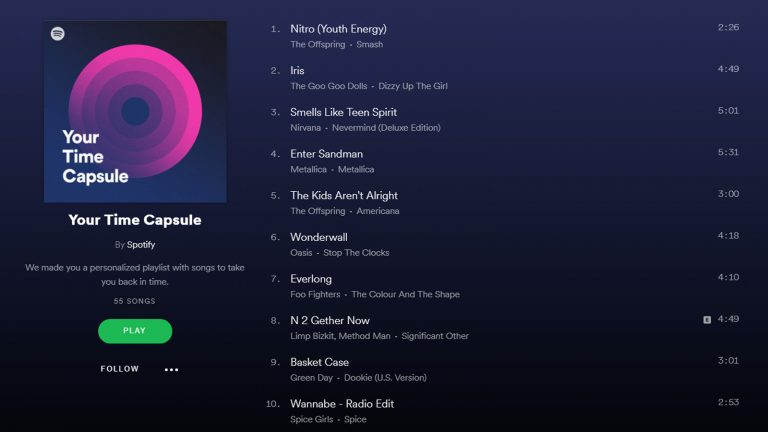This screenshot has height=432, width=768.
Task: Start playback with the green PLAY button
Action: pyautogui.click(x=135, y=331)
